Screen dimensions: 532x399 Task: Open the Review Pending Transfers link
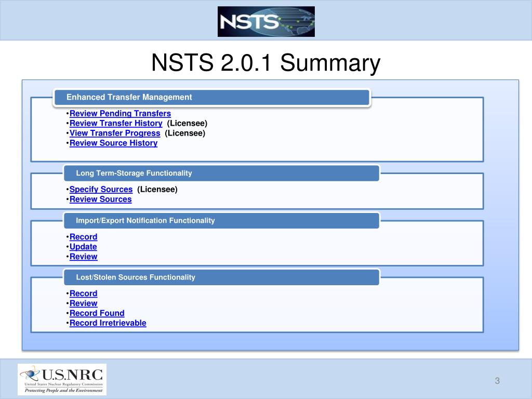pyautogui.click(x=120, y=113)
